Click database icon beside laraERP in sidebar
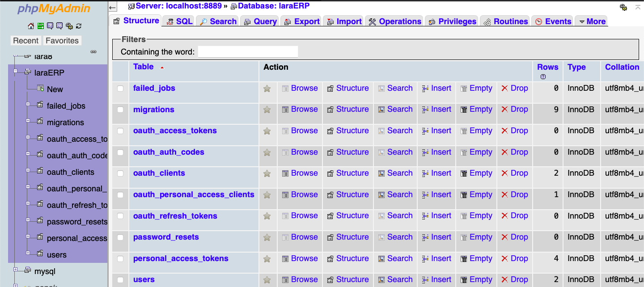The image size is (644, 287). click(28, 72)
